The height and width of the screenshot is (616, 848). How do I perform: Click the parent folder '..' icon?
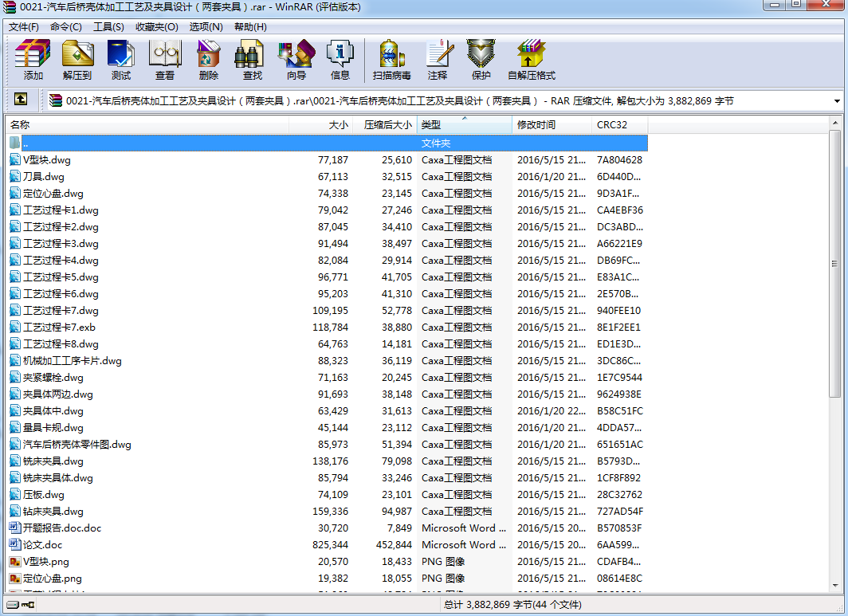15,143
